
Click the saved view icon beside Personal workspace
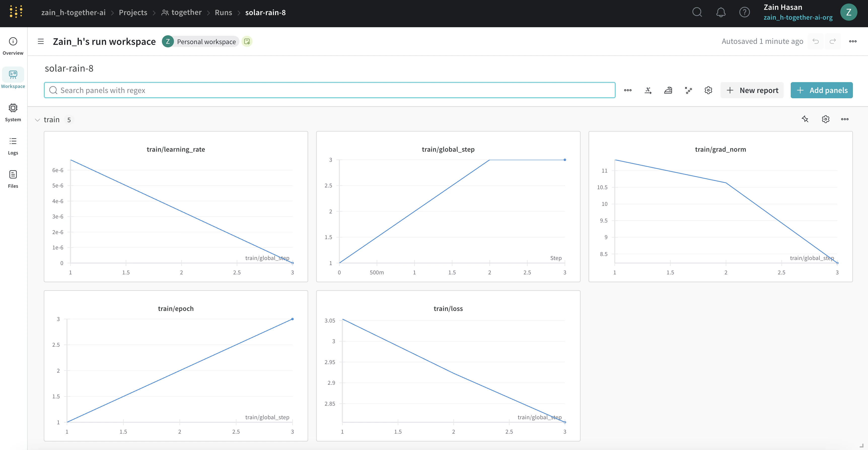247,42
